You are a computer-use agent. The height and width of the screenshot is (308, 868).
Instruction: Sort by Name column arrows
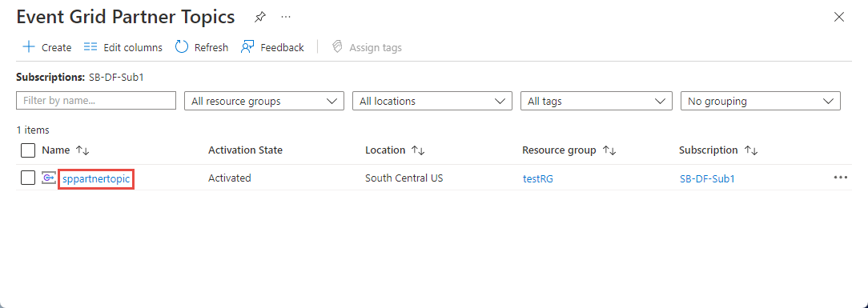click(82, 150)
